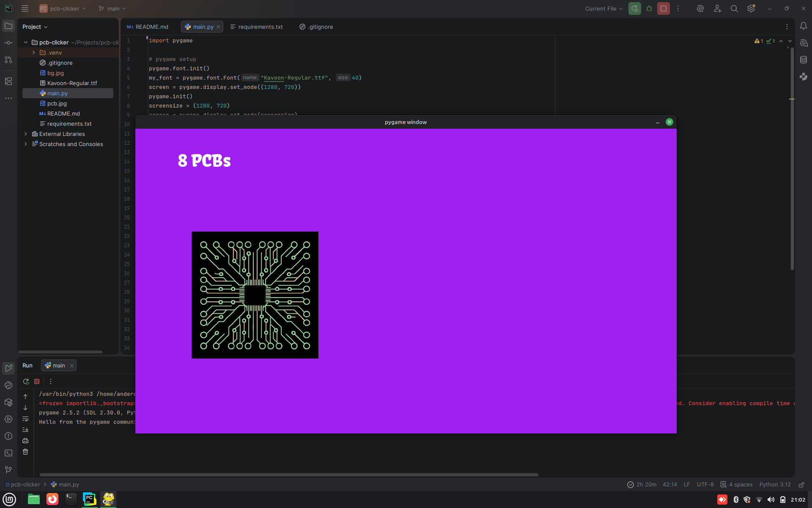812x508 pixels.
Task: Open the Commit tool window icon
Action: [8, 43]
